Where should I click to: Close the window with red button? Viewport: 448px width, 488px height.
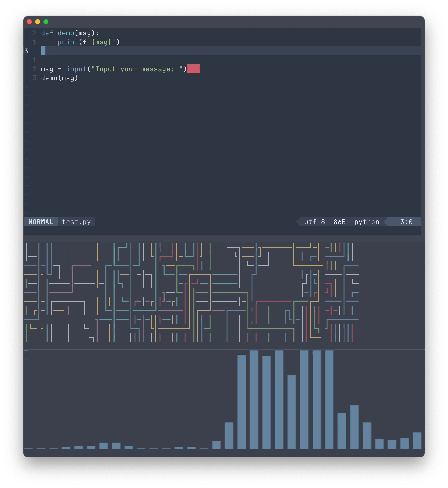tap(29, 22)
